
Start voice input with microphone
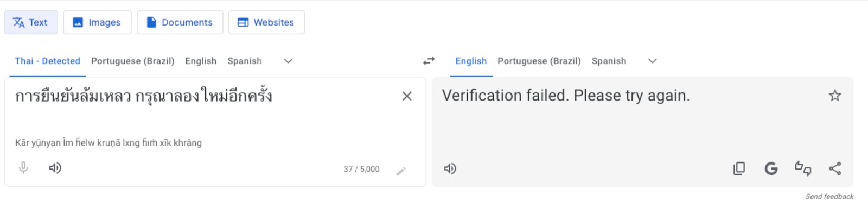pyautogui.click(x=23, y=168)
